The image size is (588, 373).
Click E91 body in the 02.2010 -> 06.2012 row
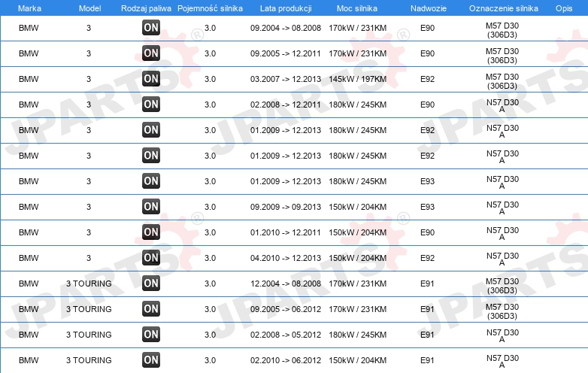point(427,360)
